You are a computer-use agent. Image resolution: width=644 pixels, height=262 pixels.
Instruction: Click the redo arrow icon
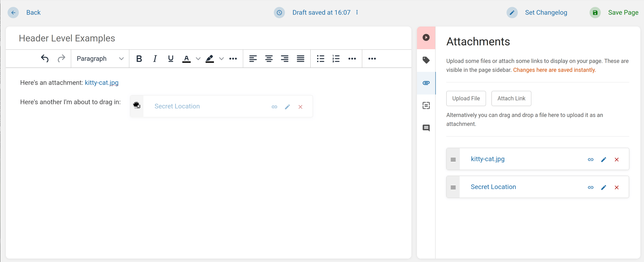pyautogui.click(x=61, y=59)
